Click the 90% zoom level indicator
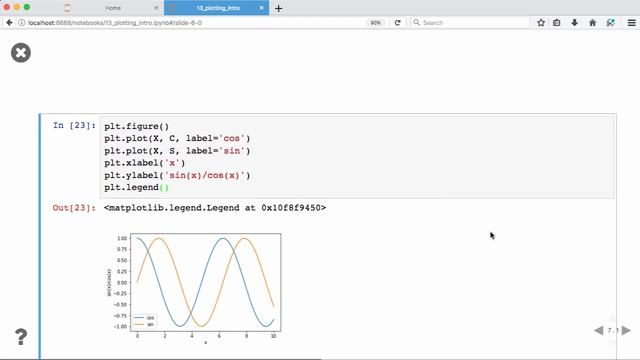 coord(375,23)
